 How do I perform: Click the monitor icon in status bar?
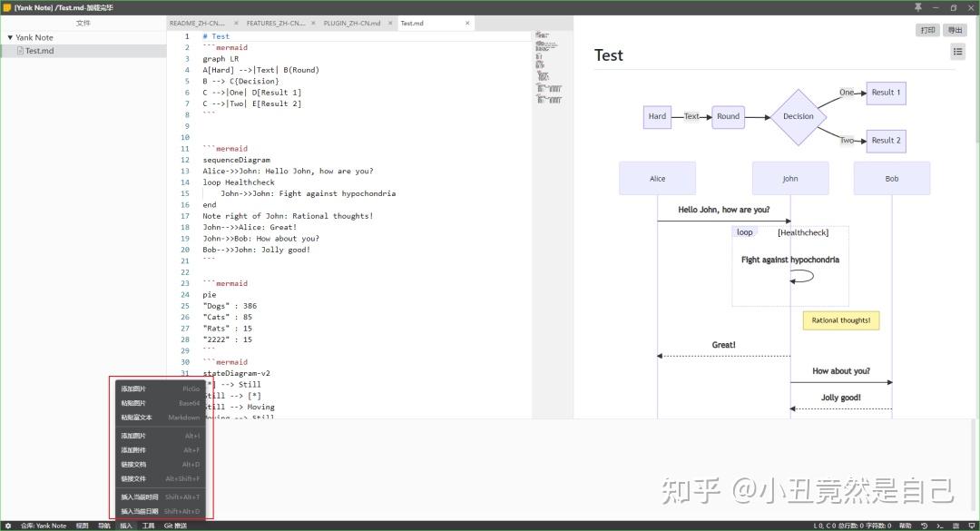971,526
